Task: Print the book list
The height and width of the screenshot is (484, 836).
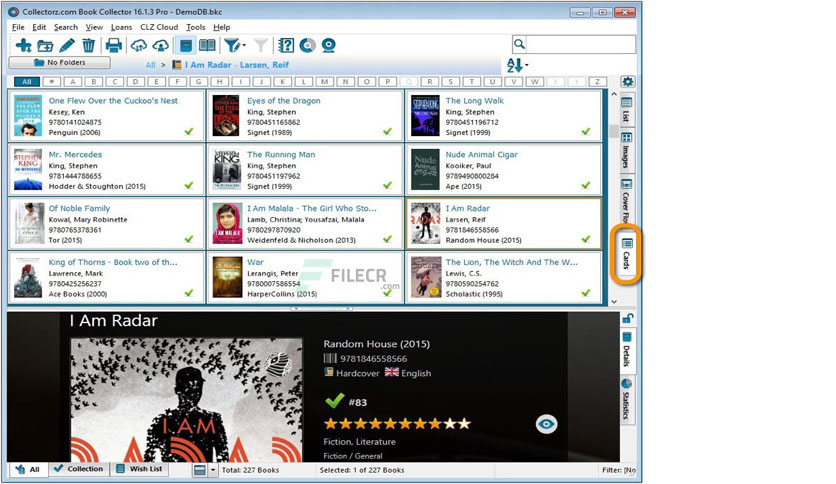Action: point(114,45)
